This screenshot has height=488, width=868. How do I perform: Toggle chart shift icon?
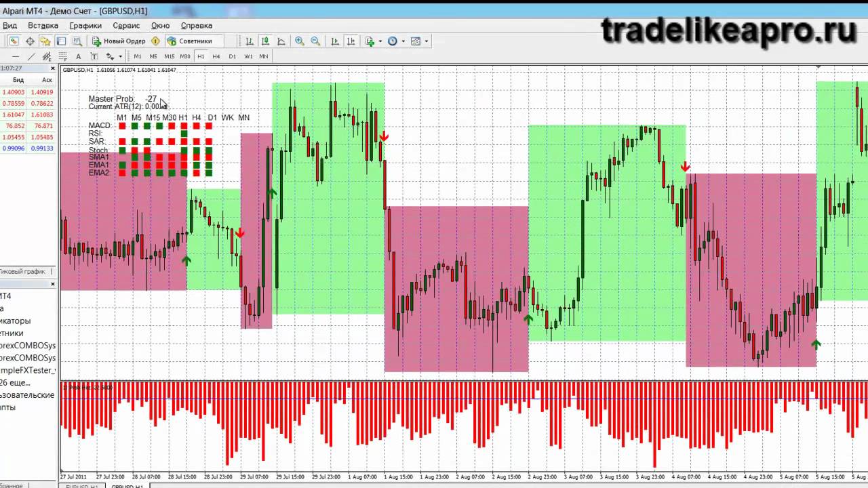click(351, 41)
